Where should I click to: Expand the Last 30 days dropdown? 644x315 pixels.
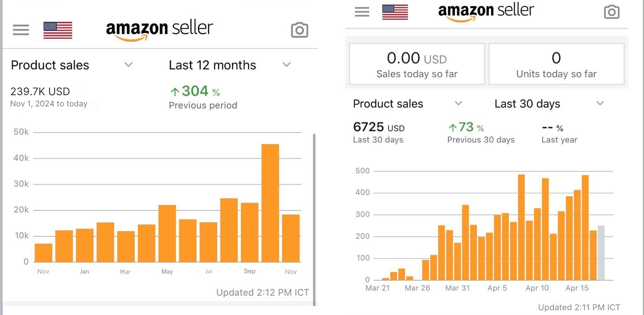[x=600, y=104]
